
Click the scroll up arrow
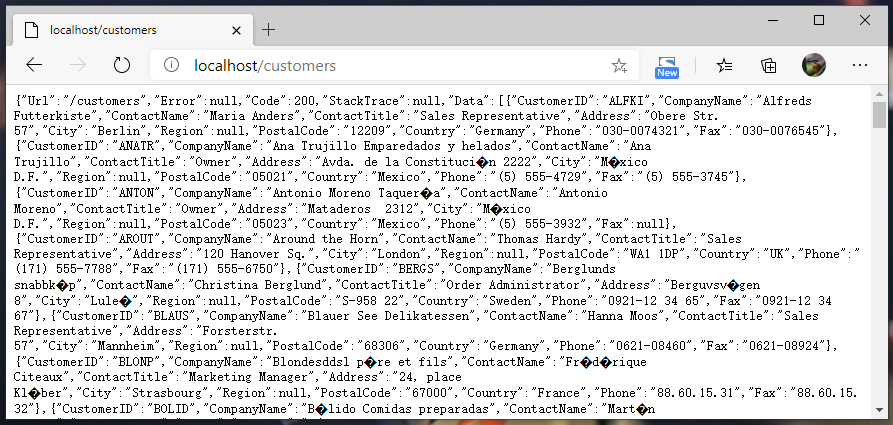click(x=879, y=94)
